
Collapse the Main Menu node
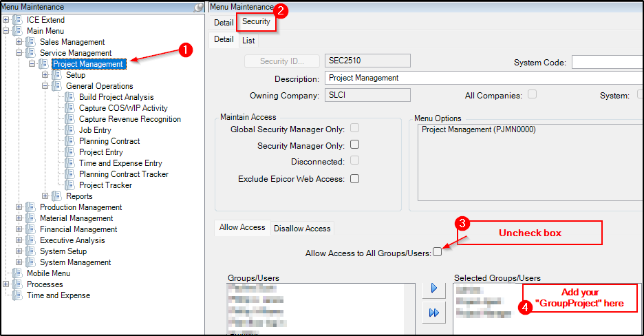(x=6, y=31)
